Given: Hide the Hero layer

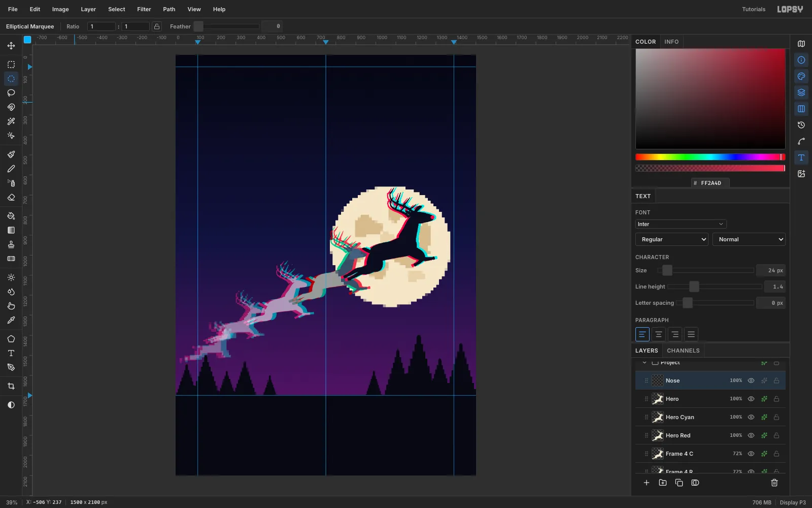Looking at the screenshot, I should coord(751,399).
